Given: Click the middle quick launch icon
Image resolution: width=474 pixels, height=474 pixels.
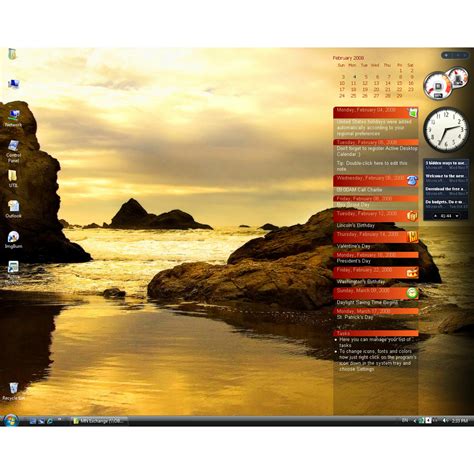Looking at the screenshot, I should 41,421.
